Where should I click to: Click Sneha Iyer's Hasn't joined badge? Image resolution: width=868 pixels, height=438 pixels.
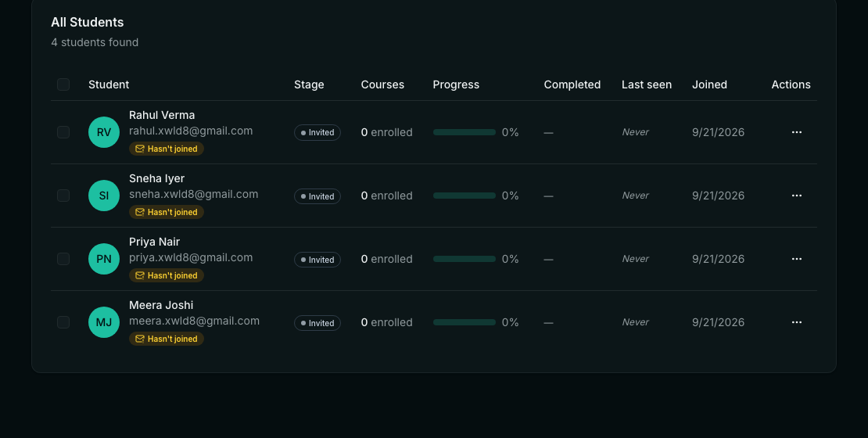(167, 212)
